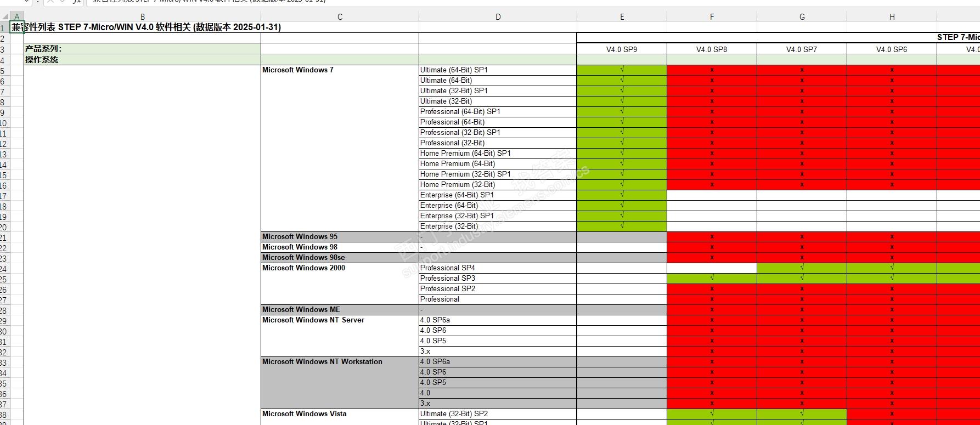Screen dimensions: 980x425
Task: Click V4.0 SP6 x cell for Windows ME
Action: tap(892, 310)
